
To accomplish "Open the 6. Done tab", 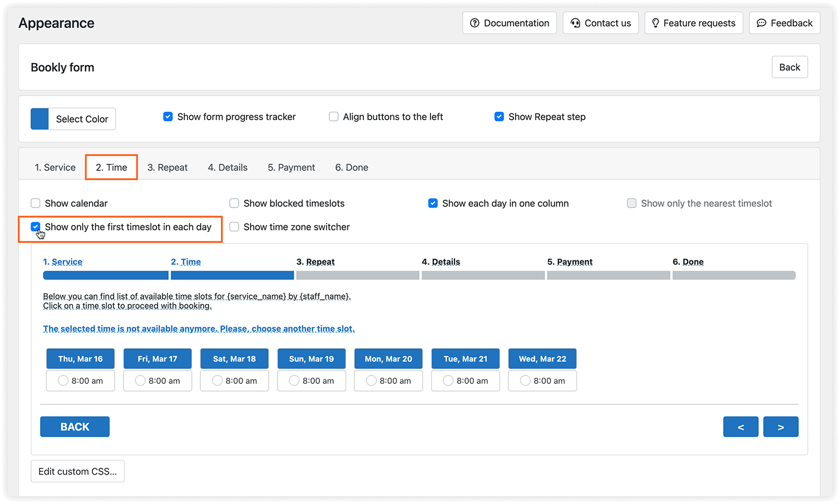I will (352, 167).
